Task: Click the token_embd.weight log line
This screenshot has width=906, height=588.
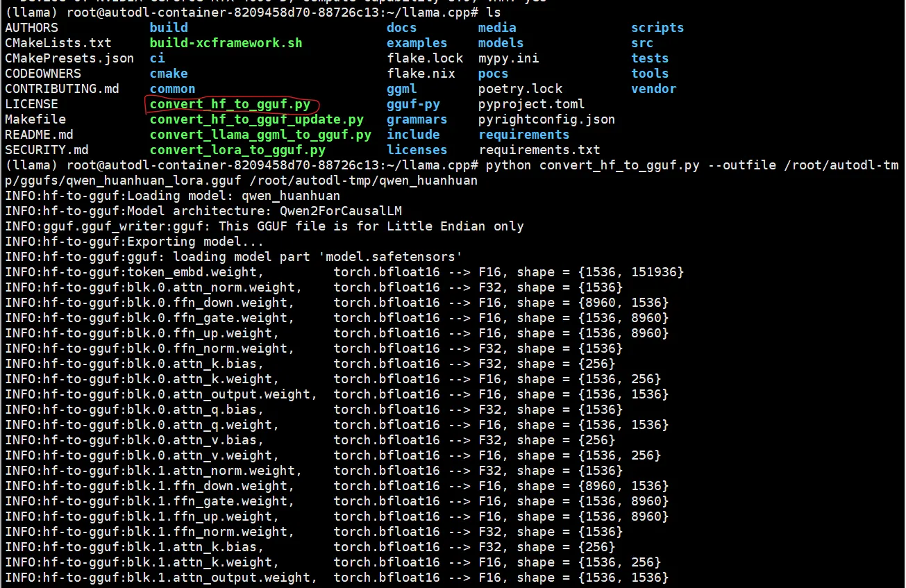Action: (345, 272)
